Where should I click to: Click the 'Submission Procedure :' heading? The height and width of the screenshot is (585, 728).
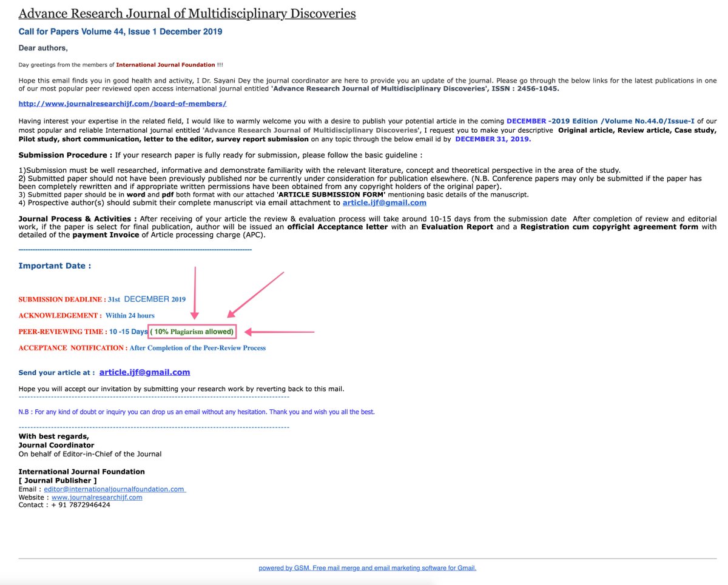pos(66,155)
